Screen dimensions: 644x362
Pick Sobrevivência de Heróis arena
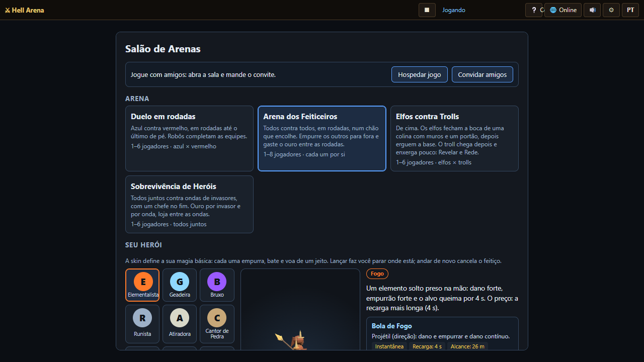point(189,204)
